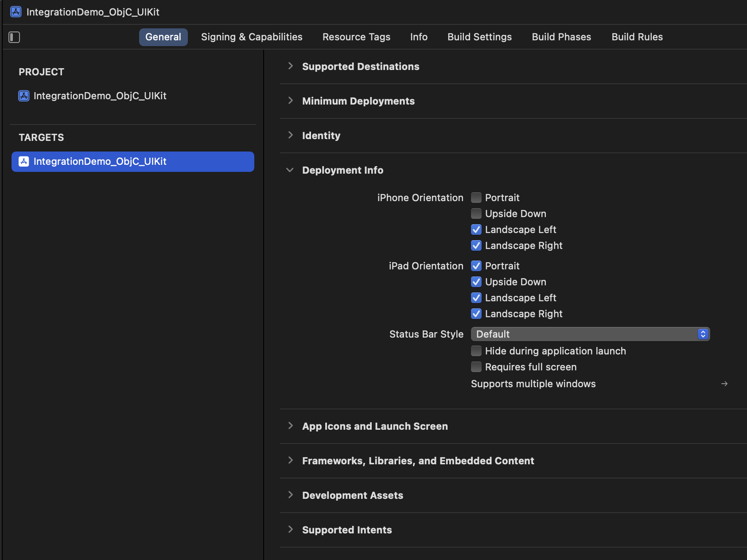Enable iPhone Portrait orientation
Viewport: 747px width, 560px height.
coord(476,198)
